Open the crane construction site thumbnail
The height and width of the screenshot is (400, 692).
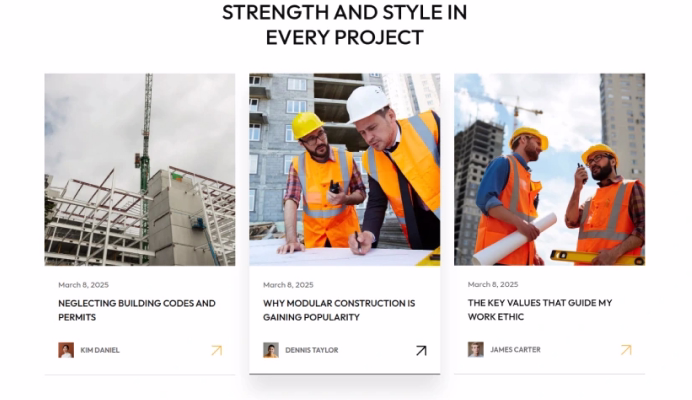140,170
